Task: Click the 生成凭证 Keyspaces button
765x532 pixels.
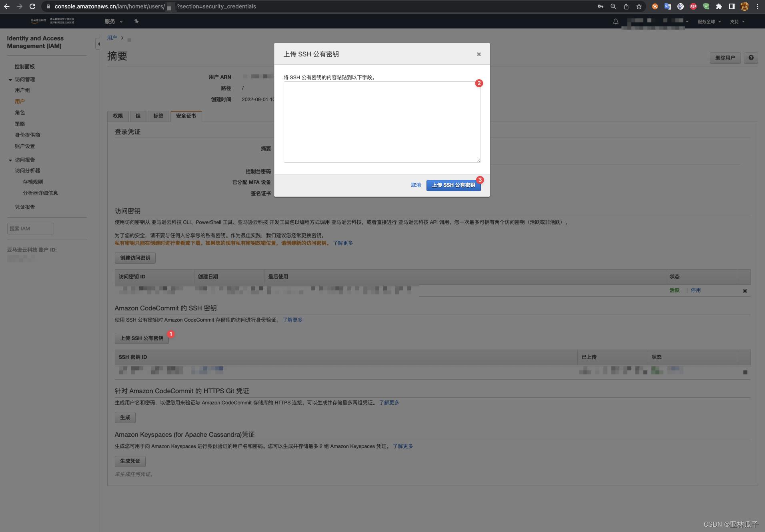Action: coord(130,461)
